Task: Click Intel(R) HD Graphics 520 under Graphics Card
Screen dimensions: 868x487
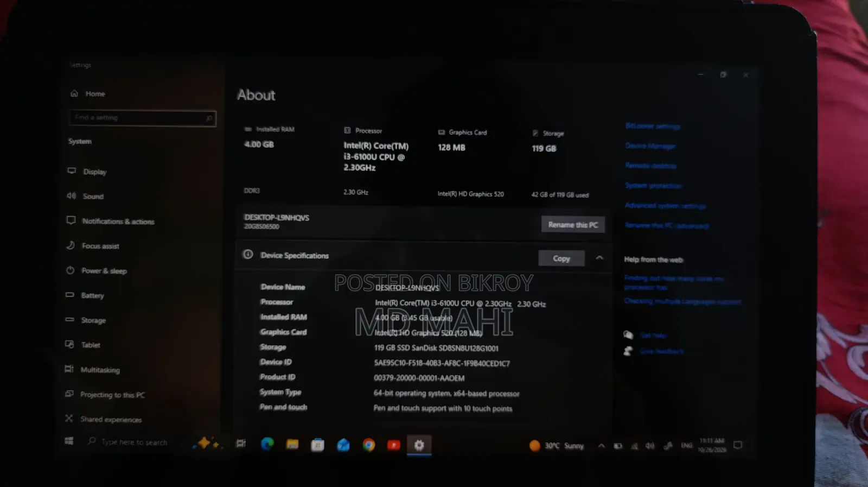Action: click(x=470, y=194)
